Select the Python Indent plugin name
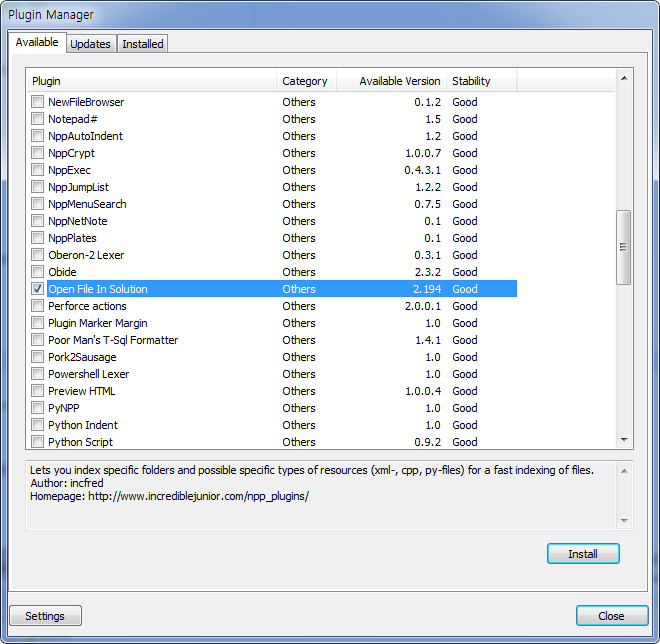 pos(82,425)
